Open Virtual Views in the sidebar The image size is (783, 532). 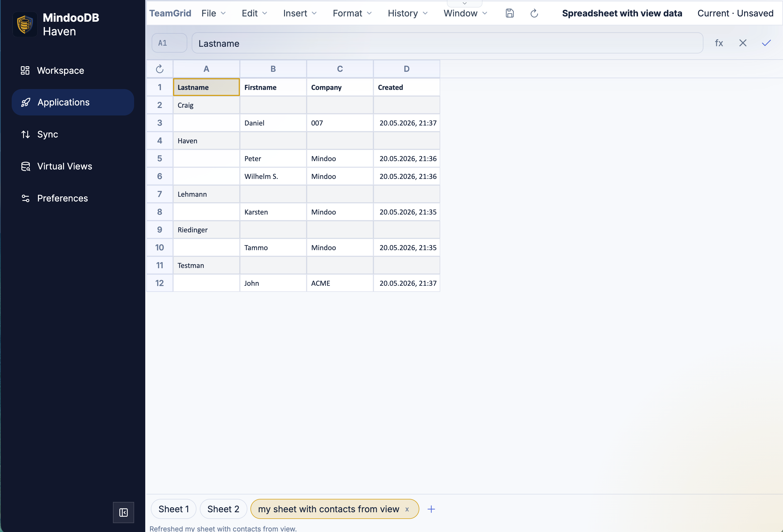click(x=73, y=166)
